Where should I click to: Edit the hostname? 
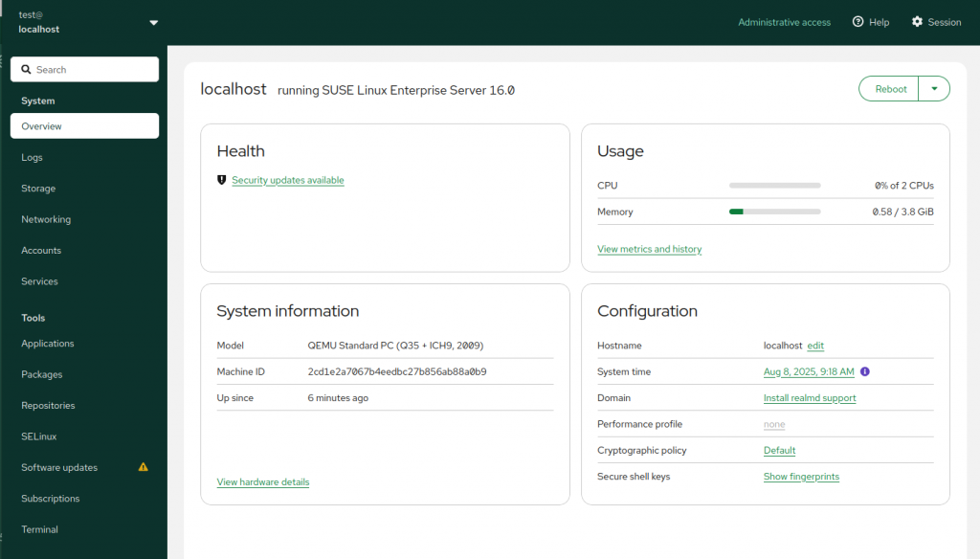(x=815, y=346)
